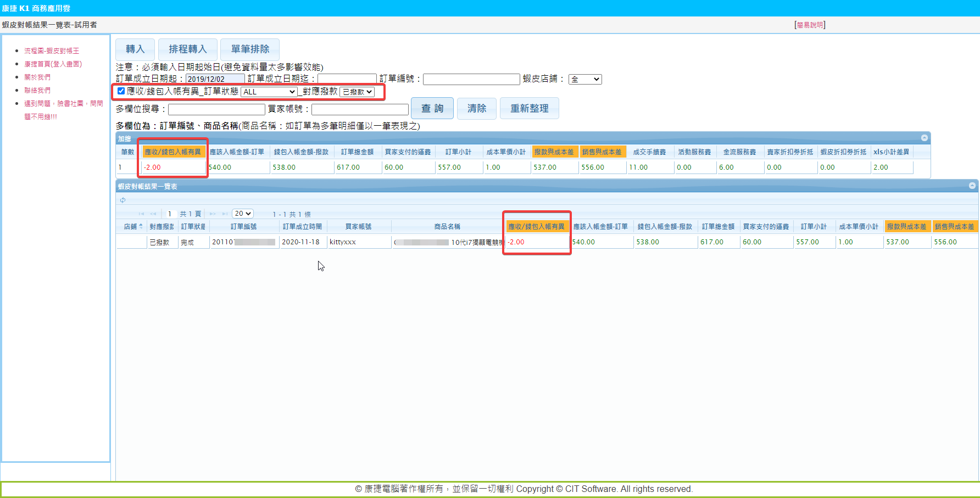Sort by 店鋪 column arrow
The width and height of the screenshot is (980, 498).
pos(141,226)
